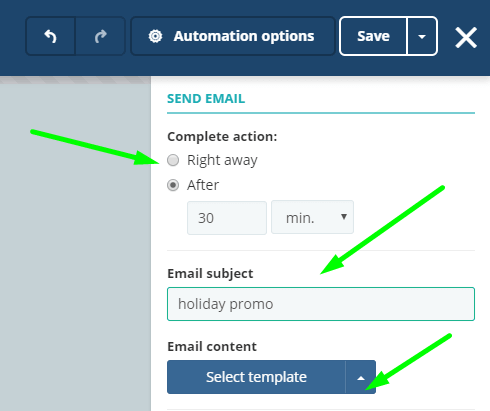The width and height of the screenshot is (490, 411).
Task: Open the Save button's dropdown caret
Action: click(422, 36)
